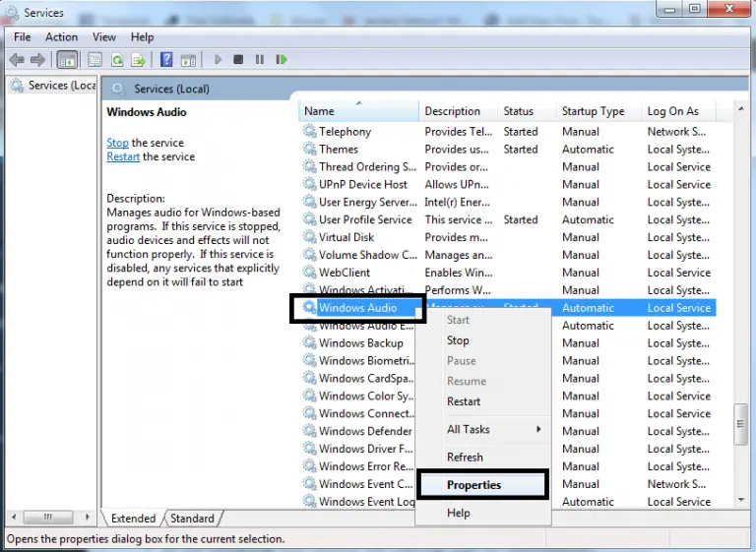The width and height of the screenshot is (756, 552).
Task: Click the gear icon beside Telephony
Action: (x=309, y=131)
